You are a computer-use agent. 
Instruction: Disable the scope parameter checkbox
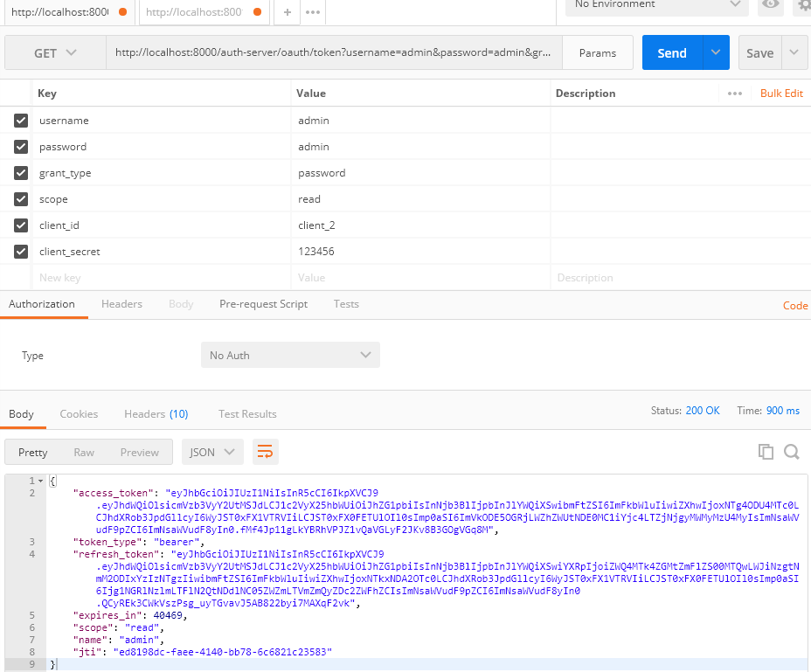coord(21,199)
